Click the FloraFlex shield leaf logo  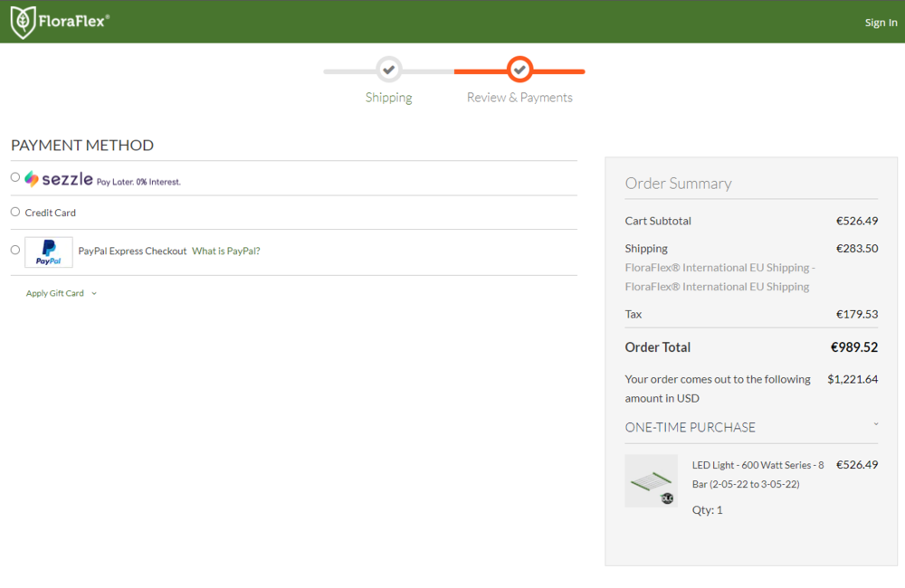pyautogui.click(x=24, y=22)
